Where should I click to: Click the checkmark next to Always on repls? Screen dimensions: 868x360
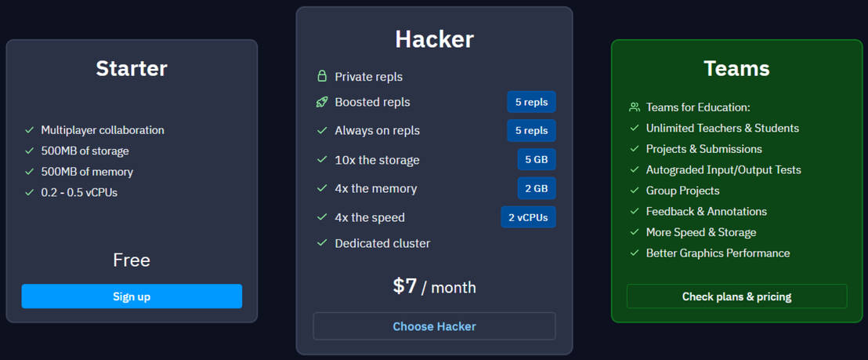point(321,130)
